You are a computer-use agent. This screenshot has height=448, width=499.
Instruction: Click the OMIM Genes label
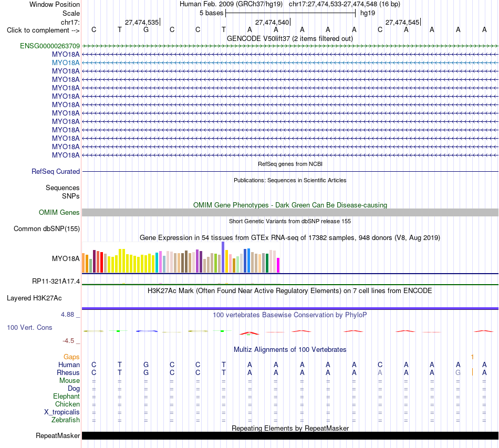[x=59, y=213]
